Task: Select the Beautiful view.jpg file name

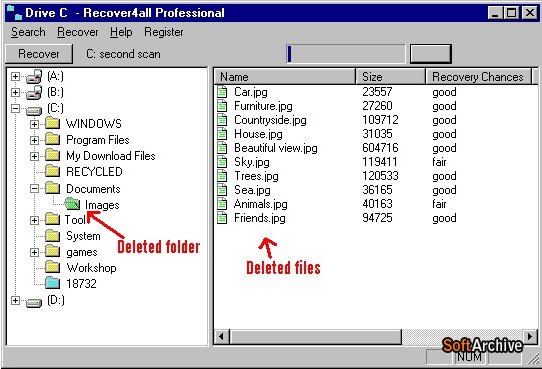Action: coord(275,148)
